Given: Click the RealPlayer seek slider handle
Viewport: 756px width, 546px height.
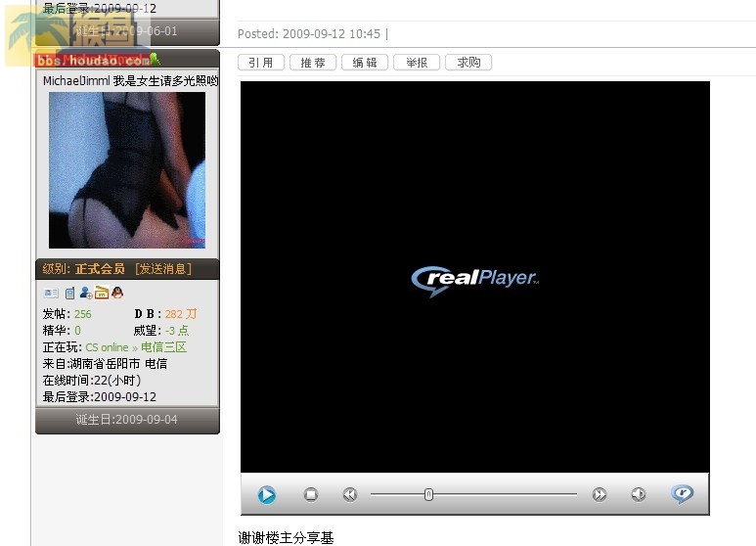Looking at the screenshot, I should [x=428, y=494].
